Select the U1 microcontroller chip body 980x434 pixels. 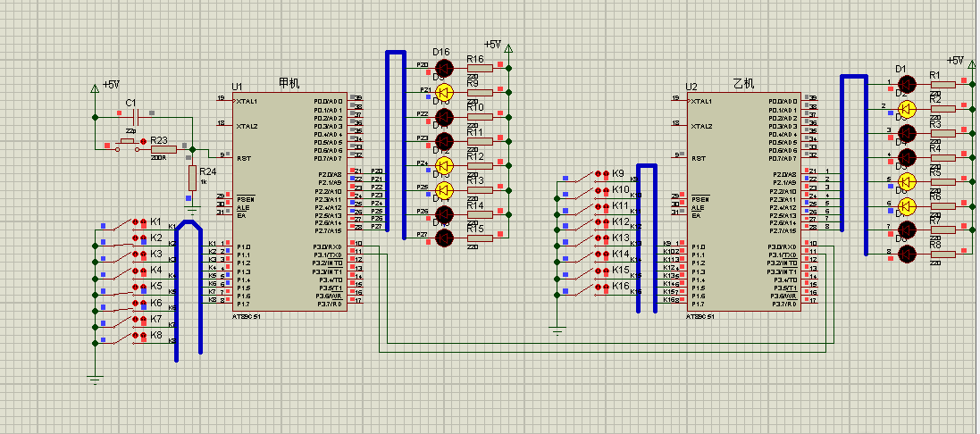pos(289,203)
